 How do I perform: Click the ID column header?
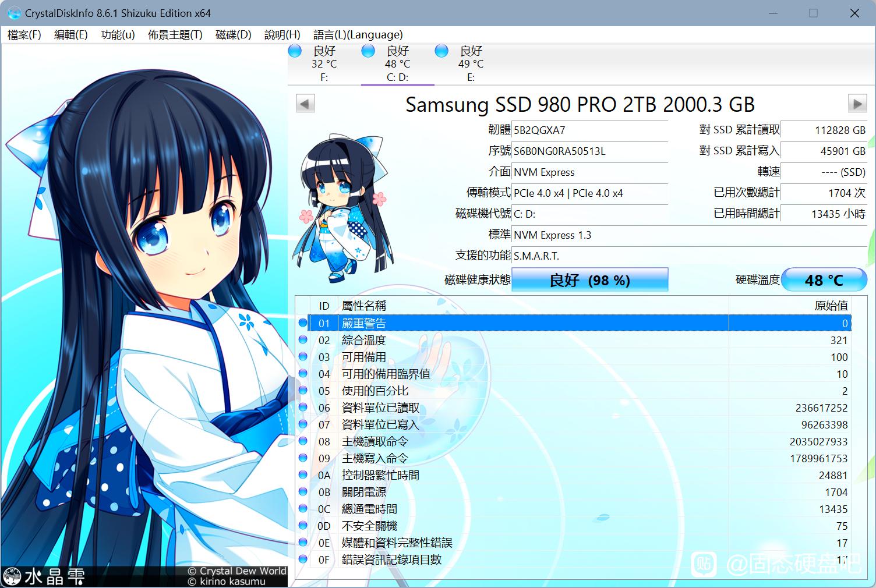tap(324, 306)
